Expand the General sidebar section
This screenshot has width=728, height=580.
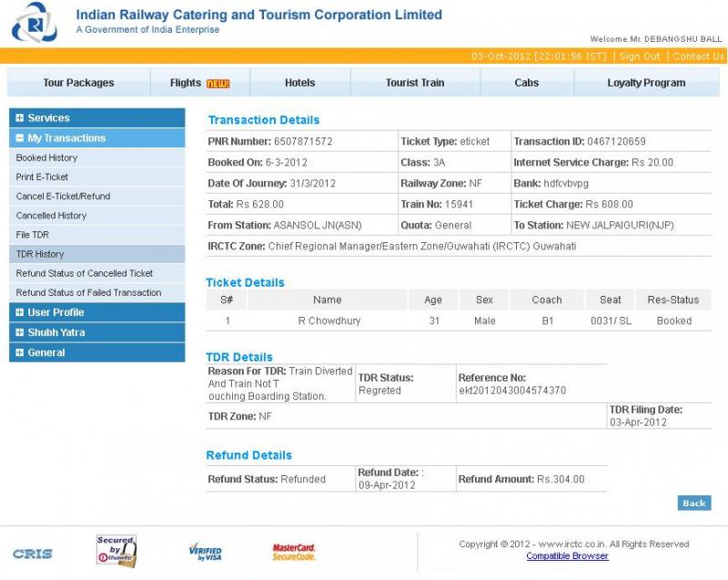(45, 352)
